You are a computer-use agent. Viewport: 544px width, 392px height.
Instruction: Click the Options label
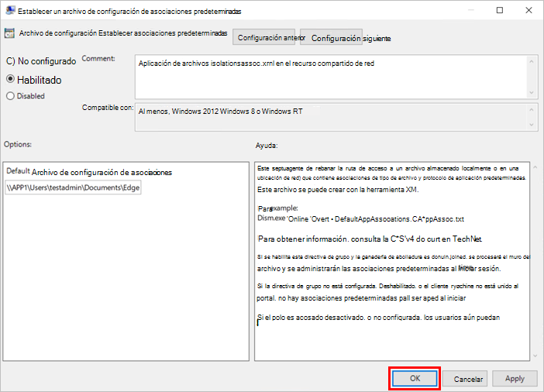tap(18, 144)
